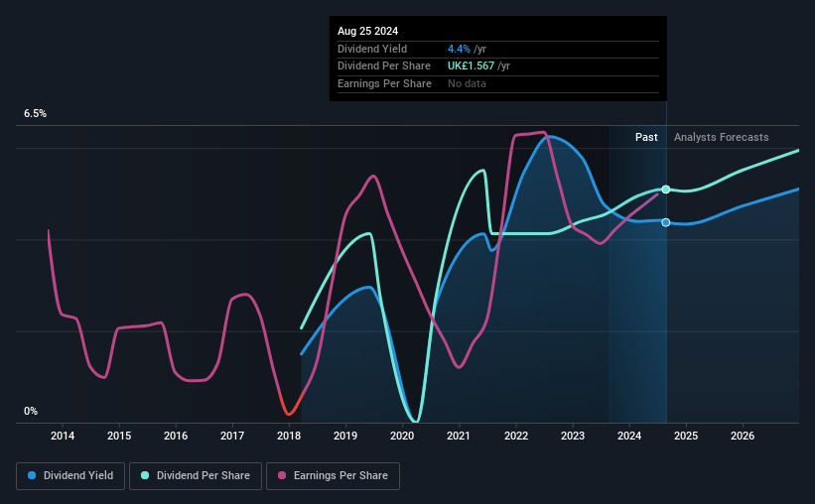
Task: Select the blue Dividend Yield data point marker
Action: coord(666,222)
